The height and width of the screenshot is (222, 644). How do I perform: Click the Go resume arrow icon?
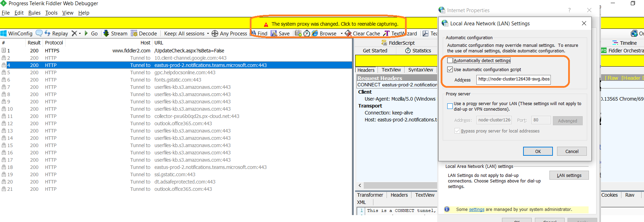coord(86,33)
